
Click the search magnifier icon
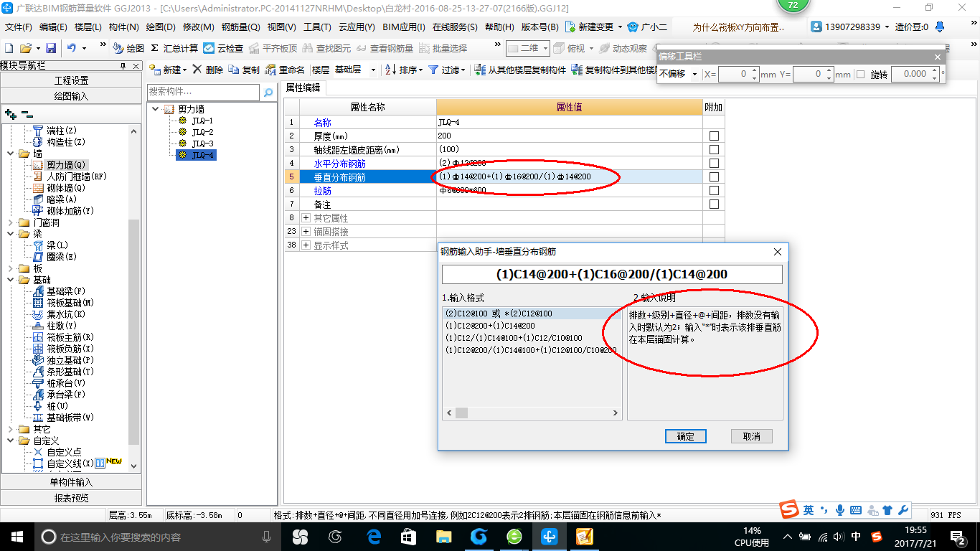click(268, 92)
